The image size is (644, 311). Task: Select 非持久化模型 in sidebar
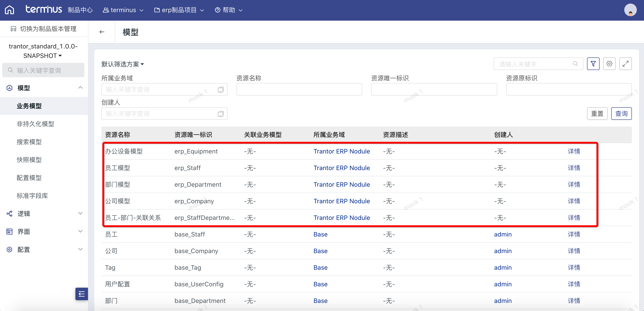point(35,124)
